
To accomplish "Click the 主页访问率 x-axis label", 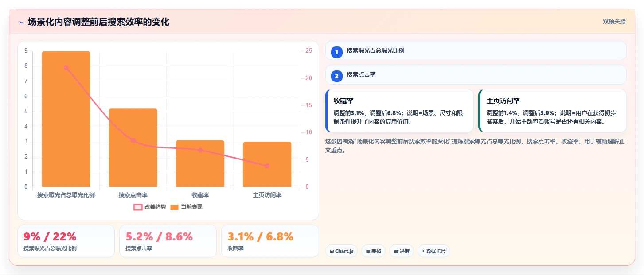I will [x=267, y=195].
